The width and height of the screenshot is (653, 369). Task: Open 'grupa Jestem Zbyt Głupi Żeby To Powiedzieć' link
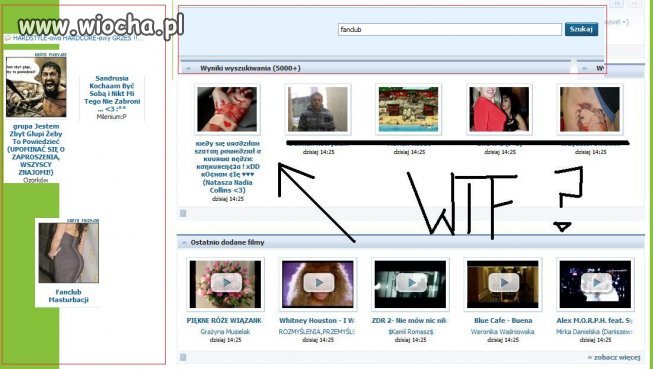click(x=36, y=149)
